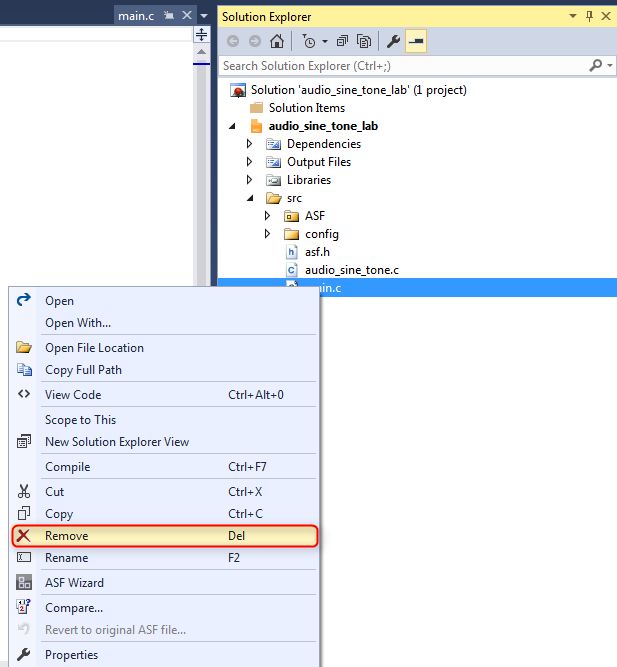The width and height of the screenshot is (617, 667).
Task: Click the red X Remove icon
Action: (x=24, y=536)
